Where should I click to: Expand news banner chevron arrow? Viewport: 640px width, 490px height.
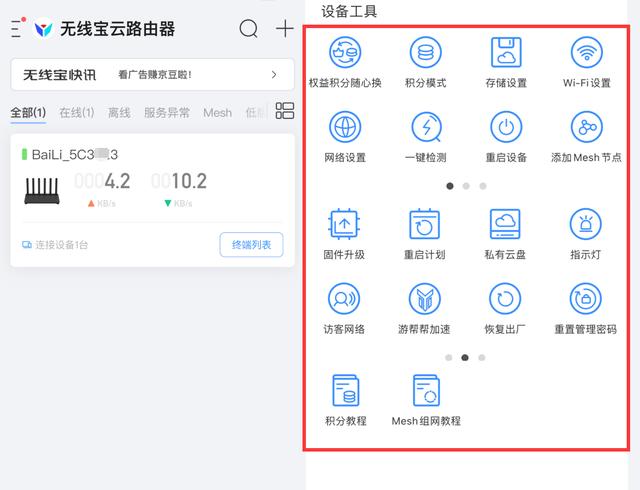click(274, 75)
